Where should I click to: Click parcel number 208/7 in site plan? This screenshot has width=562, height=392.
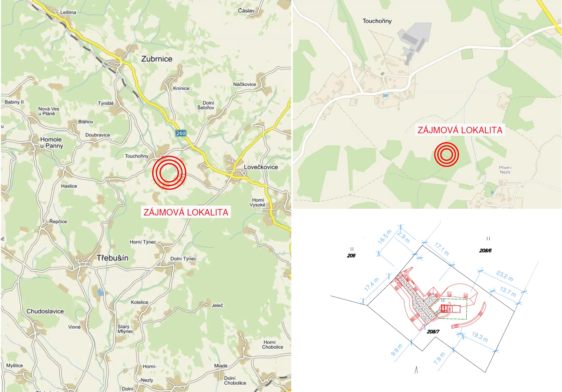(x=433, y=332)
